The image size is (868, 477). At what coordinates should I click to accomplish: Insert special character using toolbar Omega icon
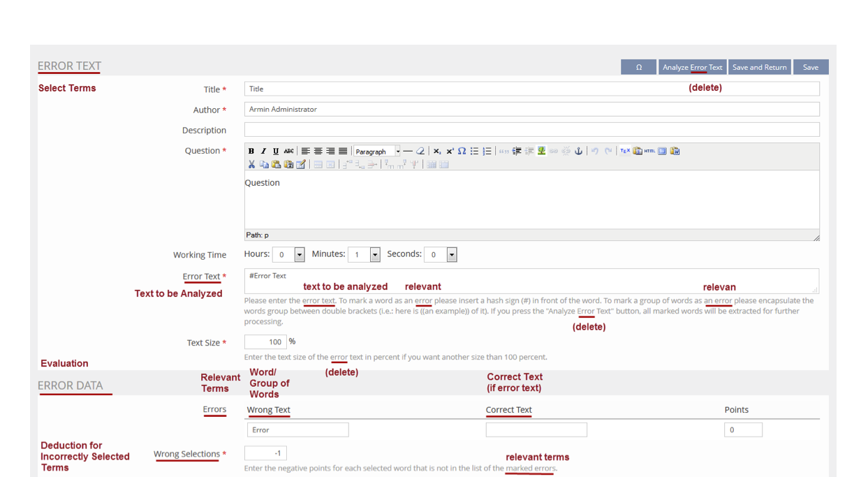pyautogui.click(x=462, y=151)
